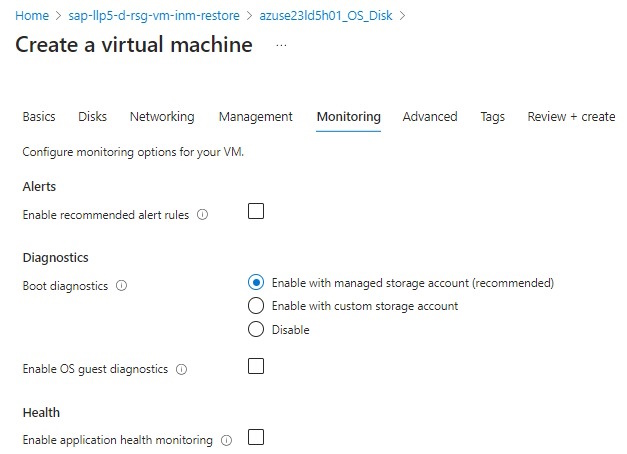Tick Enable OS guest diagnostics checkbox
The width and height of the screenshot is (627, 454).
[x=256, y=366]
